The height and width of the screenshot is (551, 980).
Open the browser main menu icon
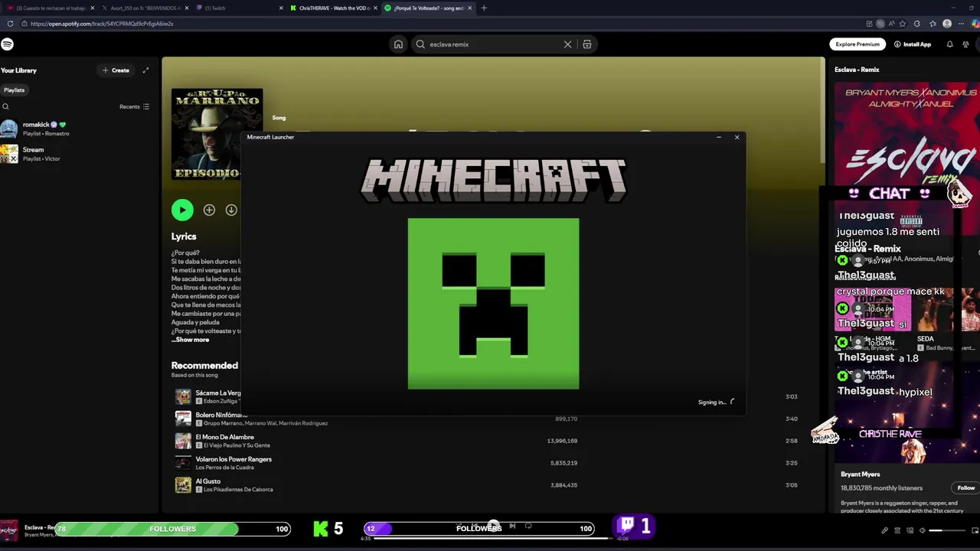click(x=962, y=24)
